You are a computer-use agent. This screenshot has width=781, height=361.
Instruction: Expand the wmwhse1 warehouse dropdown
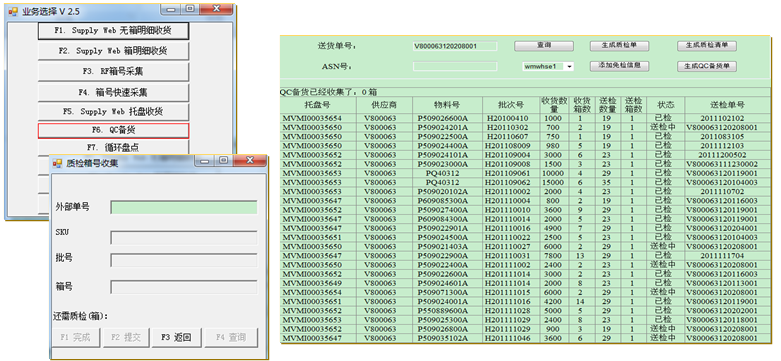[569, 66]
